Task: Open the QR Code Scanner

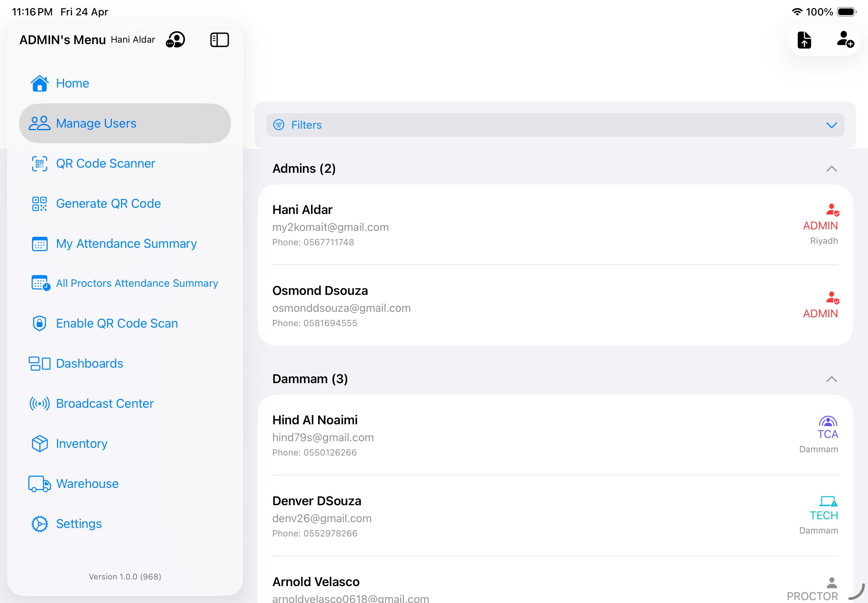Action: 106,163
